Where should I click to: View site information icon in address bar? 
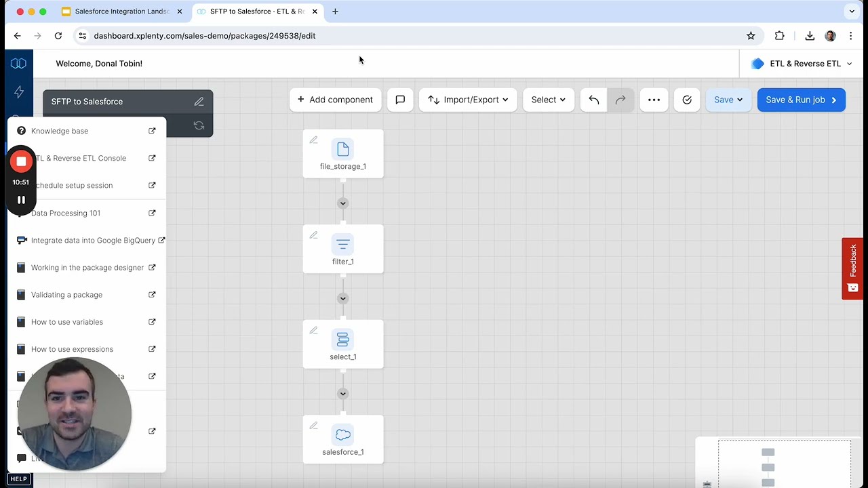pyautogui.click(x=82, y=36)
